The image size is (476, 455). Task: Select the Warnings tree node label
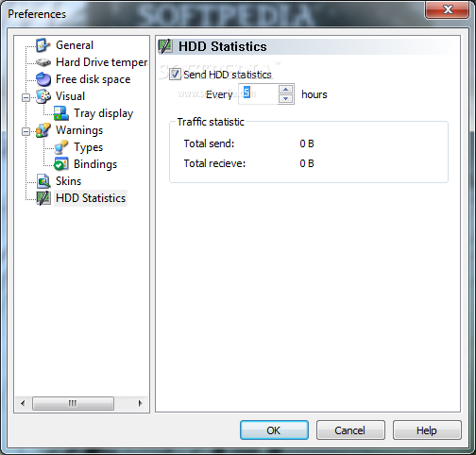click(x=79, y=130)
